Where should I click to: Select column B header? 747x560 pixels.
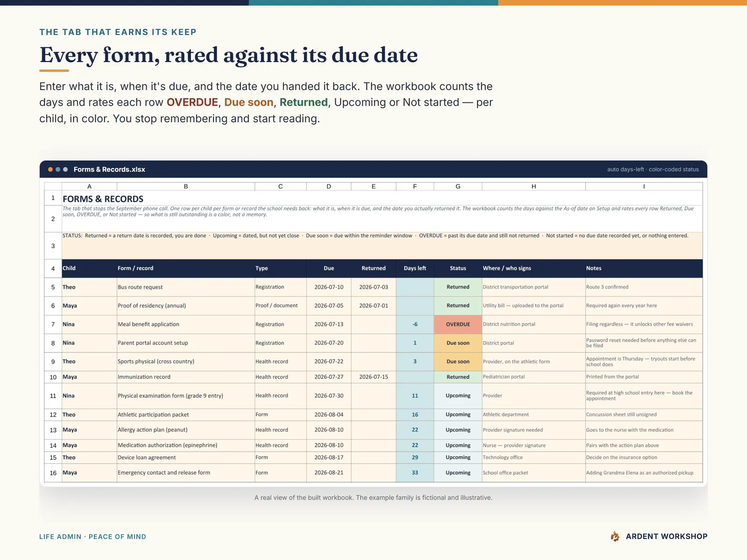(186, 186)
